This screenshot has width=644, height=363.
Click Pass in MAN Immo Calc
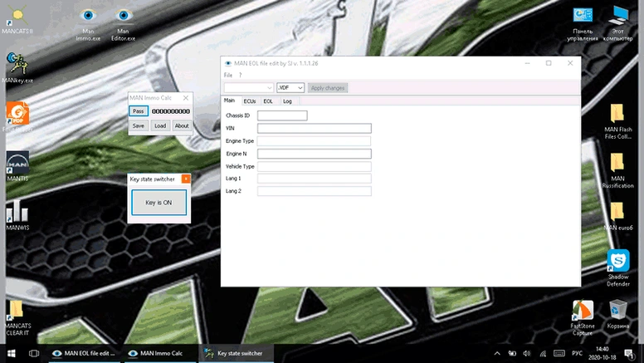pos(139,111)
